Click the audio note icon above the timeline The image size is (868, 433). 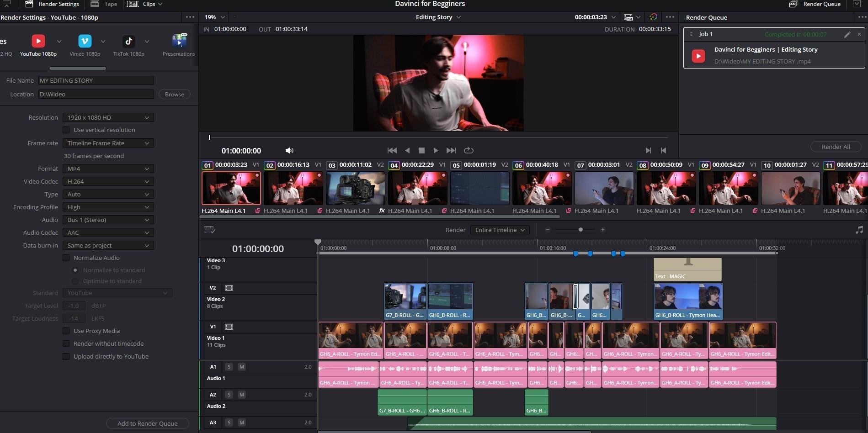[859, 230]
